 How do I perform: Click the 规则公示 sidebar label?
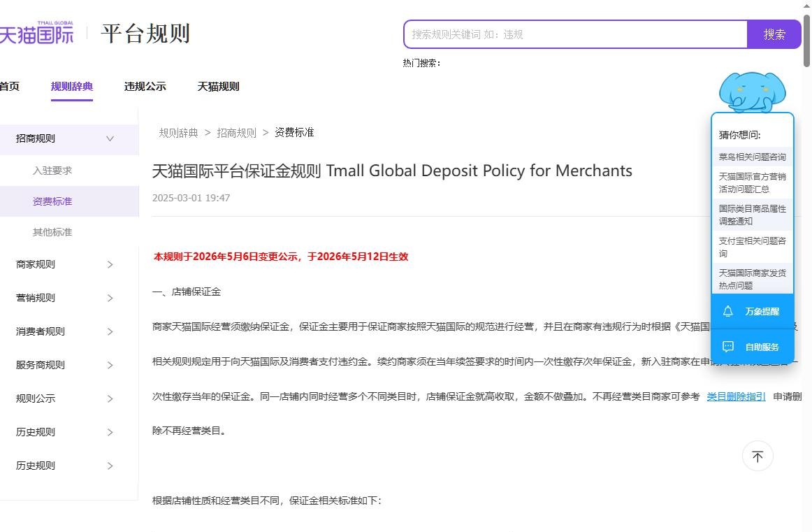(x=35, y=399)
